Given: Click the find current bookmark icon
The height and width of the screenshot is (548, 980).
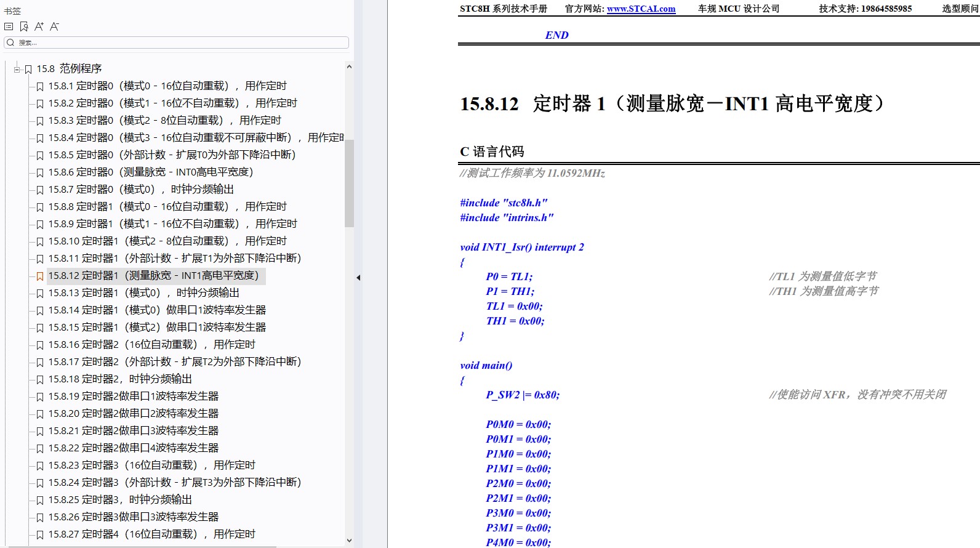Looking at the screenshot, I should point(24,26).
